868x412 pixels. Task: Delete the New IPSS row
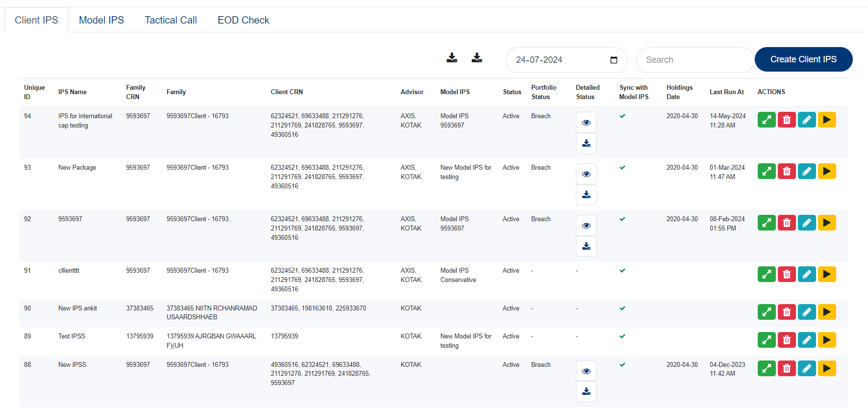click(x=787, y=368)
